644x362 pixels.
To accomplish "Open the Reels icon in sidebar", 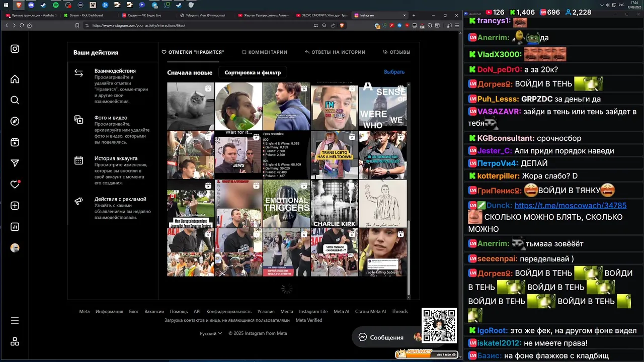I will click(x=15, y=142).
